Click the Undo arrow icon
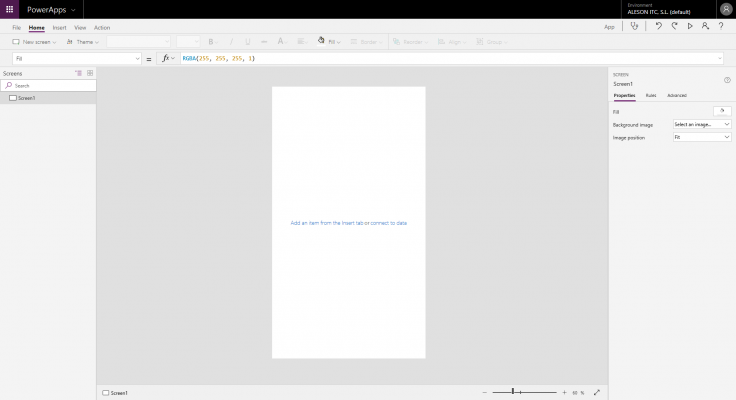The width and height of the screenshot is (736, 400). point(658,27)
